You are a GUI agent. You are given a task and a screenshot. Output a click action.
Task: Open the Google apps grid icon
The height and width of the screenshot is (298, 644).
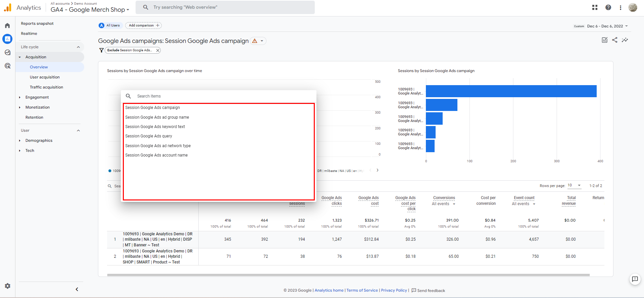click(x=595, y=7)
